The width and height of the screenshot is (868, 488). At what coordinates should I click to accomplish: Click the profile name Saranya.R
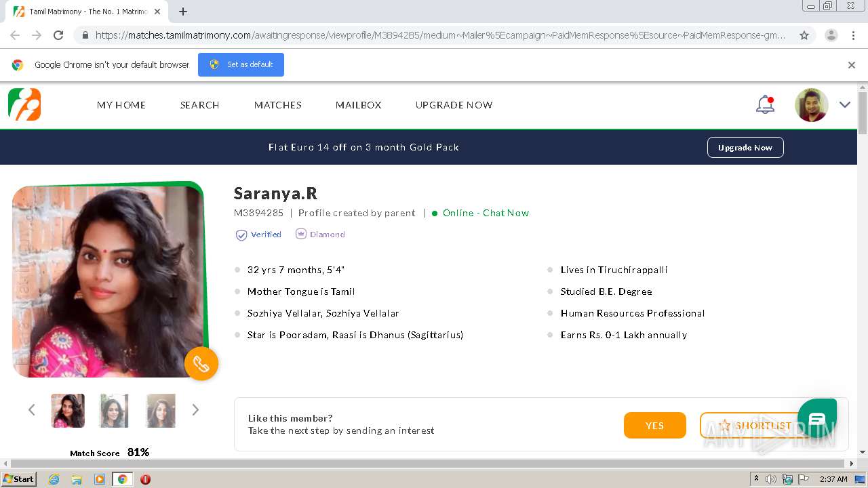pyautogui.click(x=275, y=193)
